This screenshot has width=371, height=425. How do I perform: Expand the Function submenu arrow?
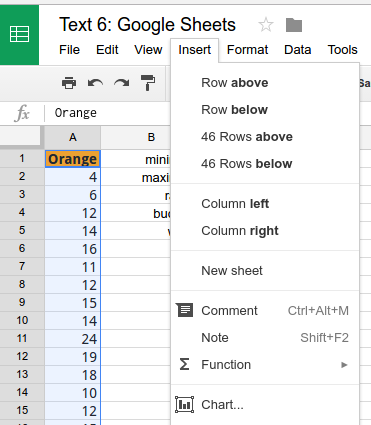(x=344, y=365)
